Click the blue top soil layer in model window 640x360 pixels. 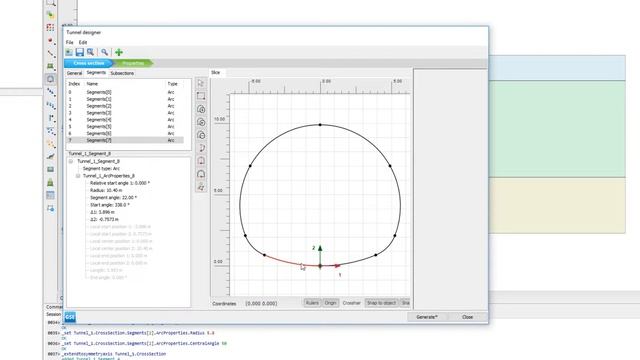tap(557, 68)
